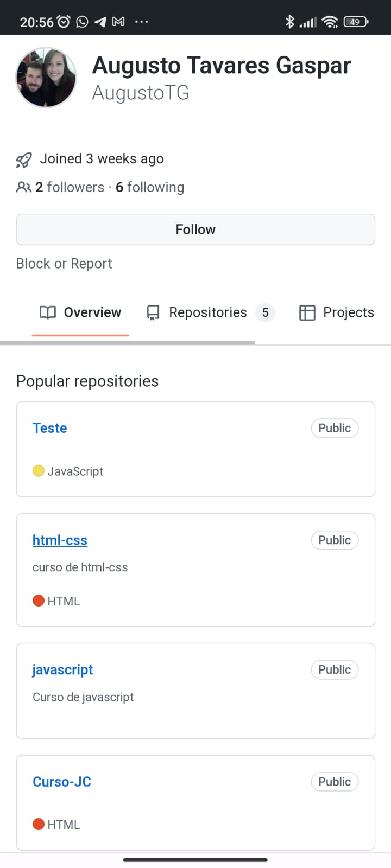
Task: Select the 'Joined 3 weeks ago' text
Action: [102, 159]
